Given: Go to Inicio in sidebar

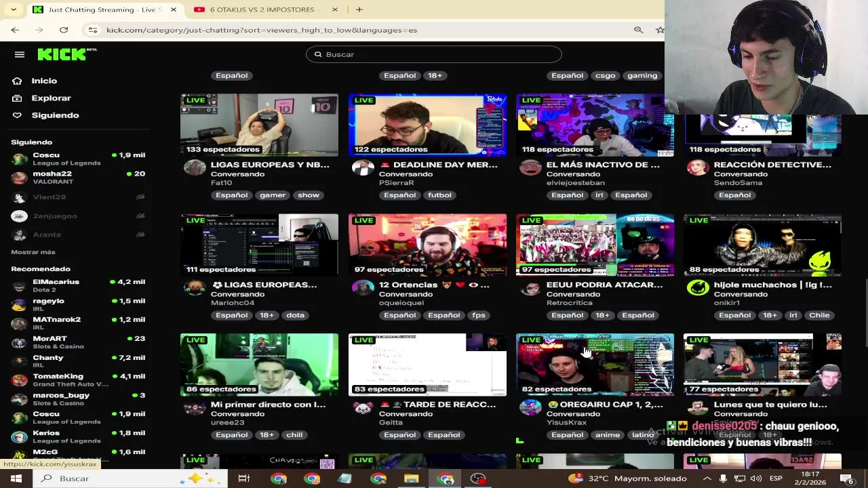Looking at the screenshot, I should point(44,81).
